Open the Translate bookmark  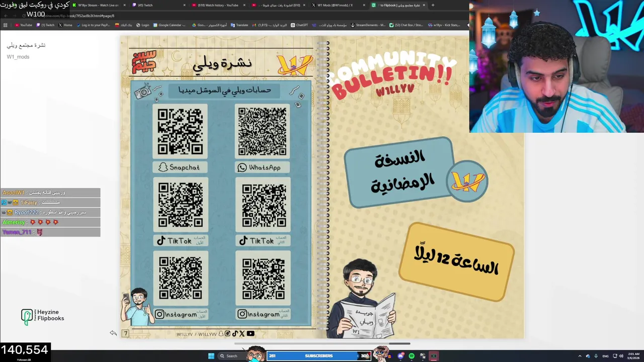click(239, 25)
